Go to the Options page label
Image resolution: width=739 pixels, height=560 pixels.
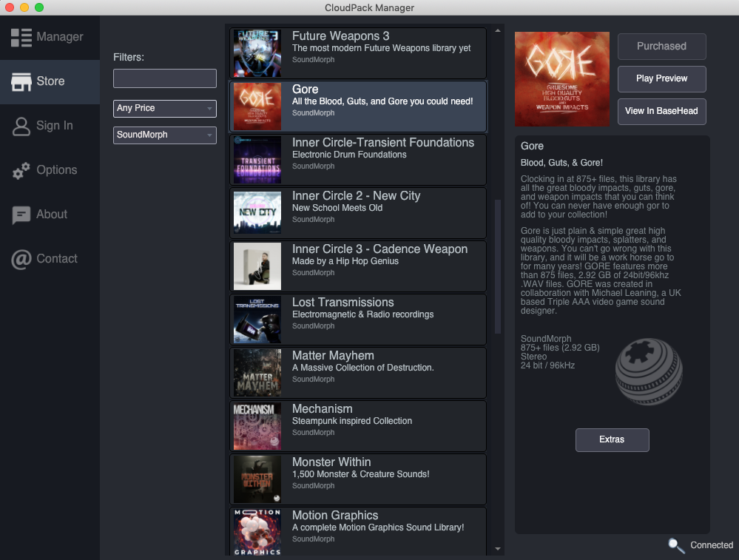click(x=56, y=169)
